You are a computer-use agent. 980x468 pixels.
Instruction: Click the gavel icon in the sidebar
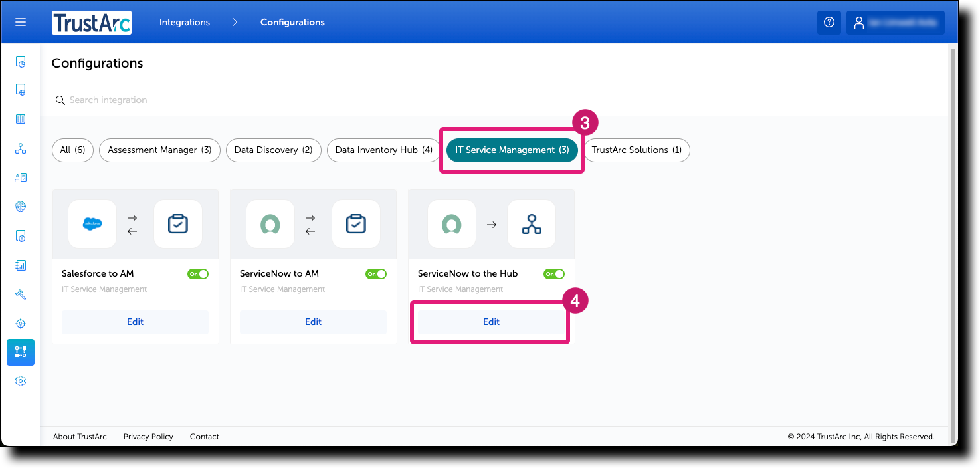21,294
